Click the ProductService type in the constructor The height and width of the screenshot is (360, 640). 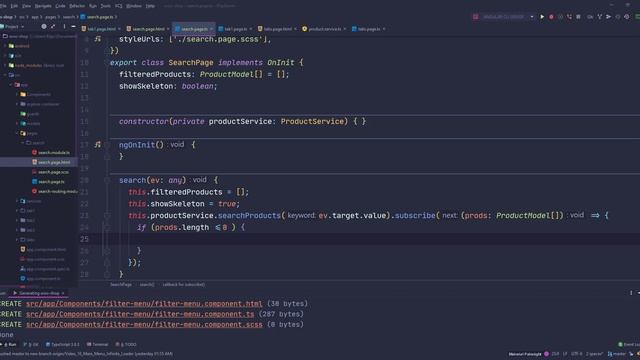click(x=312, y=121)
